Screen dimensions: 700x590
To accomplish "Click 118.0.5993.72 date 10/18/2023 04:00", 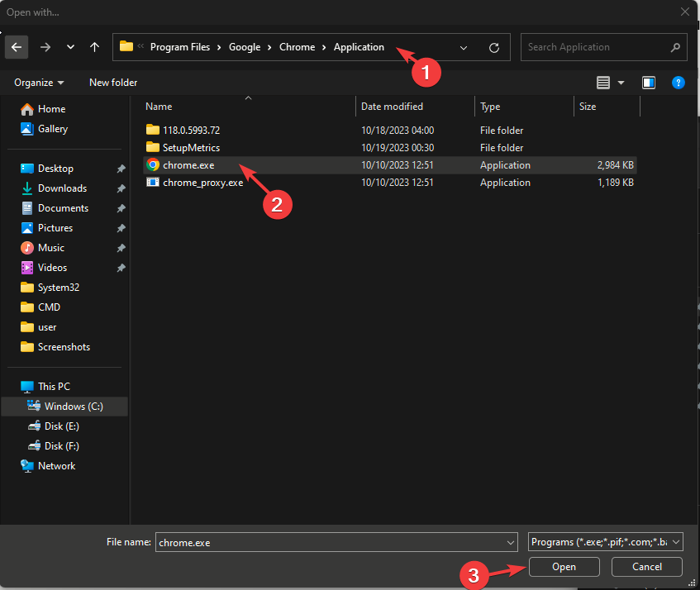I will pos(398,131).
